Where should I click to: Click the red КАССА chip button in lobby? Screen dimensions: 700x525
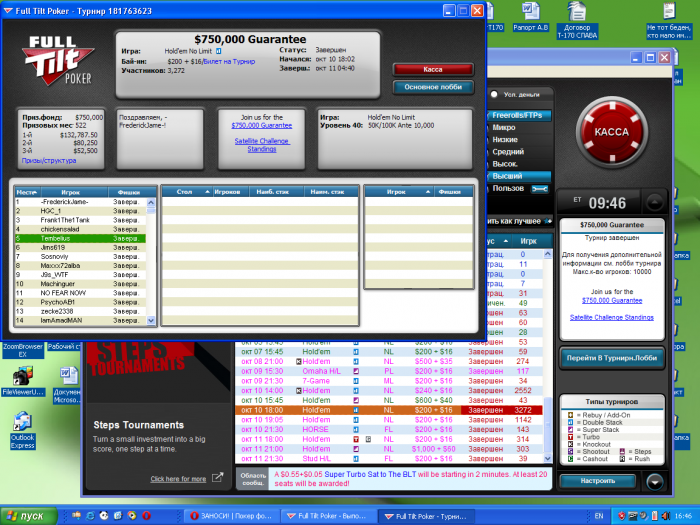click(612, 132)
